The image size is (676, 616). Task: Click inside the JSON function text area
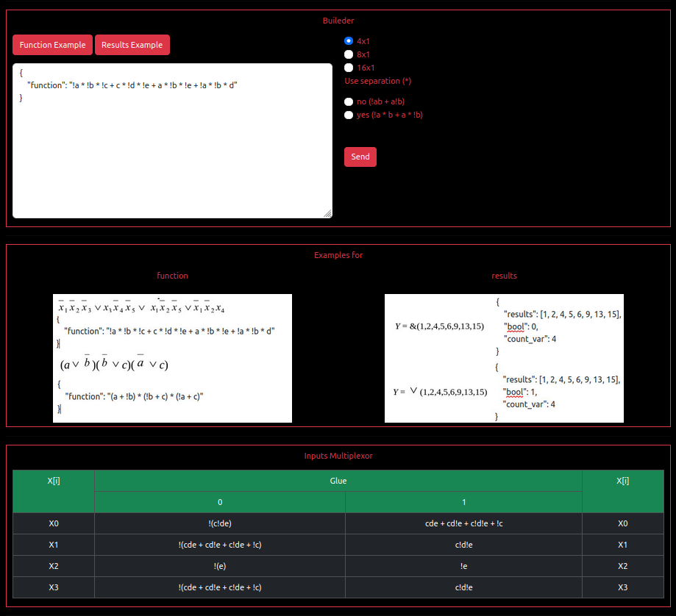(x=172, y=147)
